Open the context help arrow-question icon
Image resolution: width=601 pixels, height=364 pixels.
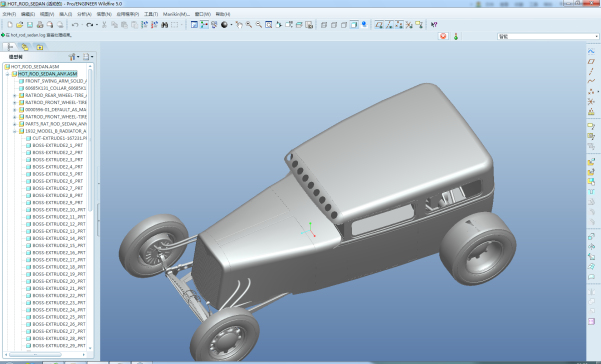pyautogui.click(x=434, y=25)
